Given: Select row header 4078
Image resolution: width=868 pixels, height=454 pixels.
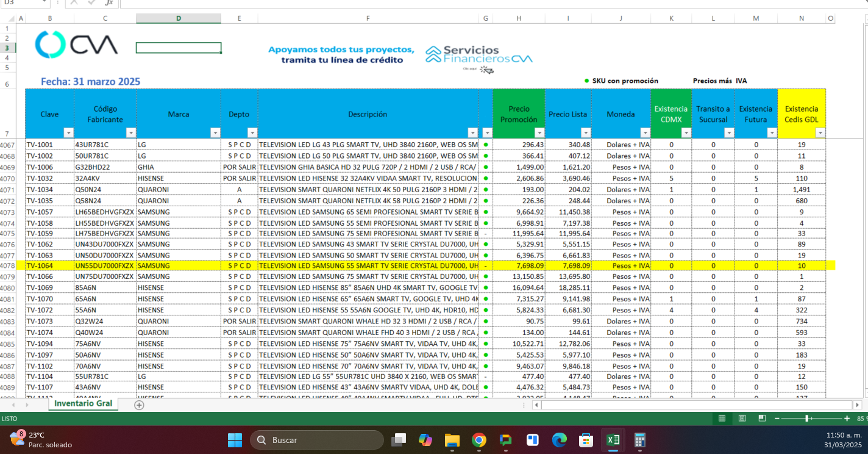Looking at the screenshot, I should click(x=8, y=265).
